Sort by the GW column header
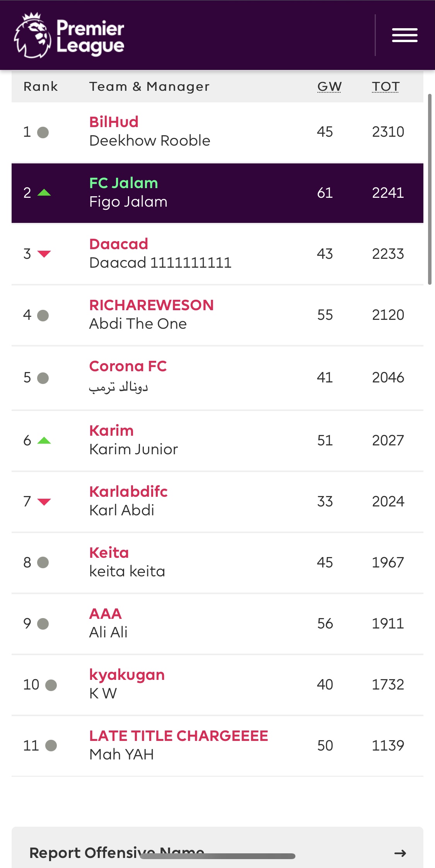The width and height of the screenshot is (435, 868). click(x=329, y=87)
